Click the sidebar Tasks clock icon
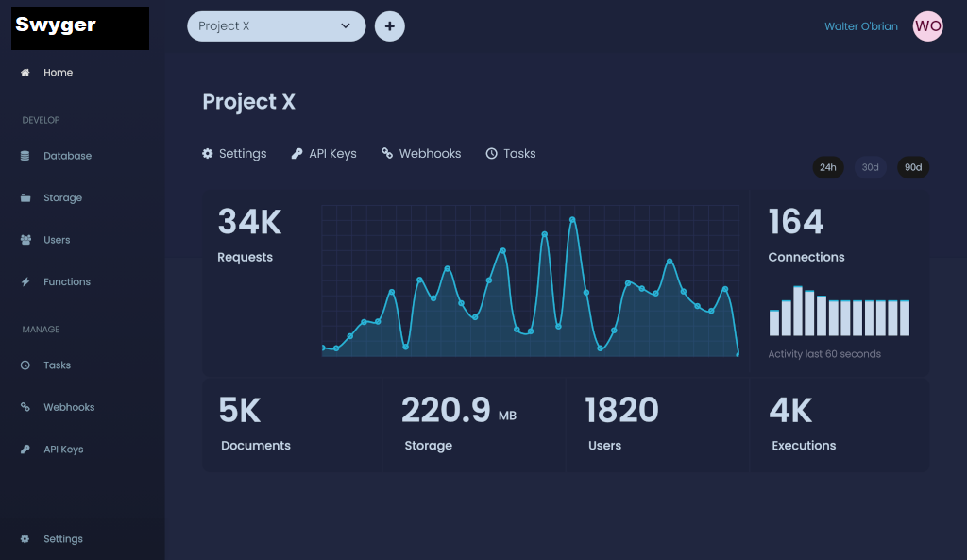The width and height of the screenshot is (967, 560). [x=25, y=365]
